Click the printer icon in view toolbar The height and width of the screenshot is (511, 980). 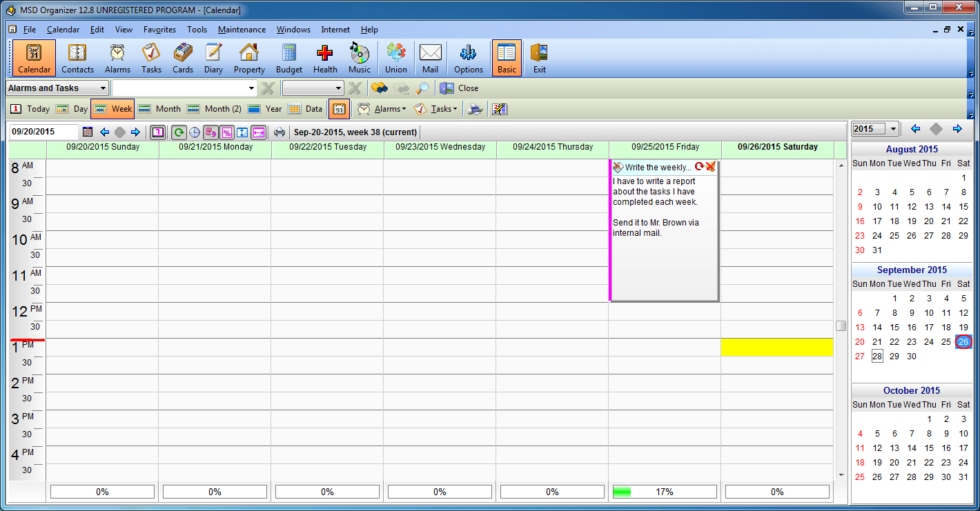click(x=476, y=109)
